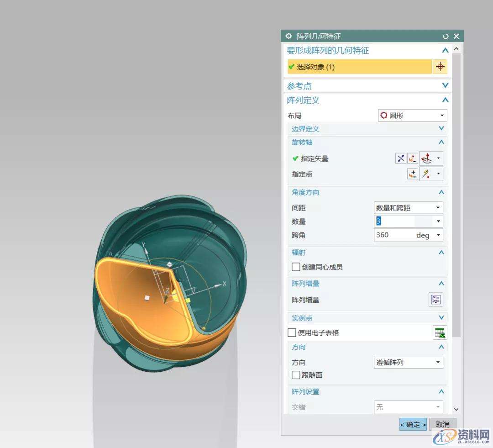The width and height of the screenshot is (493, 448).
Task: Toggle the 使用电子表格 checkbox
Action: 292,333
